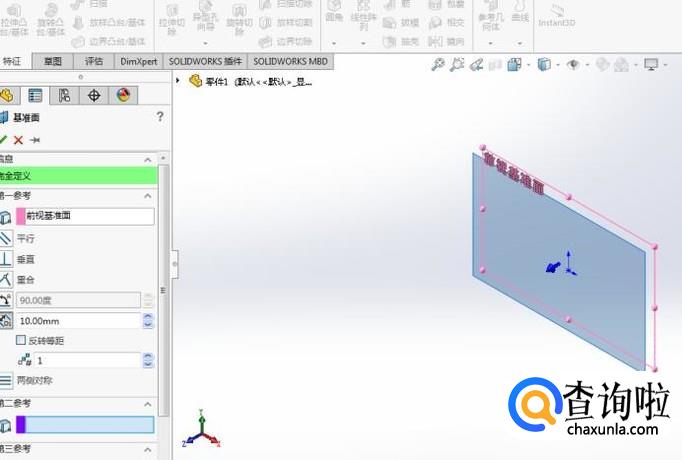
Task: Open the Display Style dropdown arrow
Action: 558,65
